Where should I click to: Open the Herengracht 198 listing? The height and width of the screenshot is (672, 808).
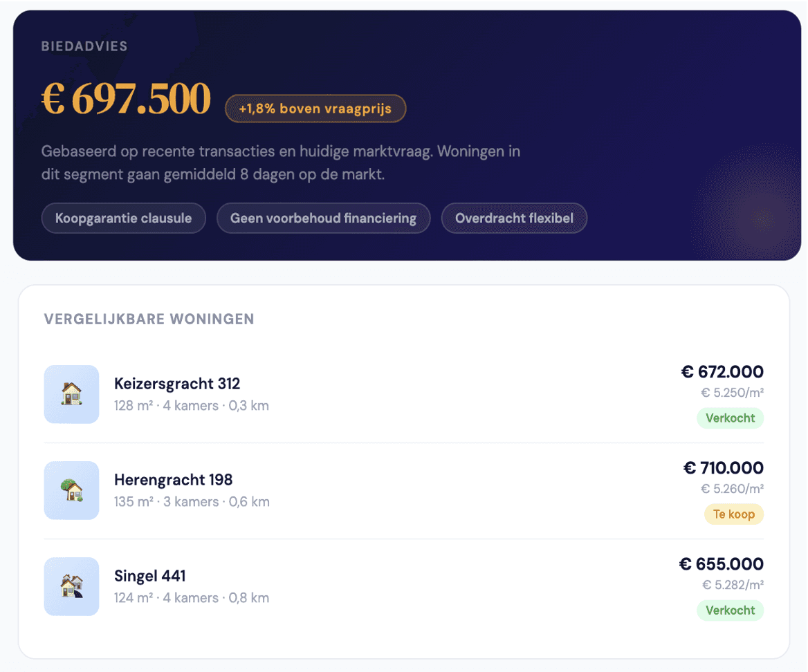[173, 480]
